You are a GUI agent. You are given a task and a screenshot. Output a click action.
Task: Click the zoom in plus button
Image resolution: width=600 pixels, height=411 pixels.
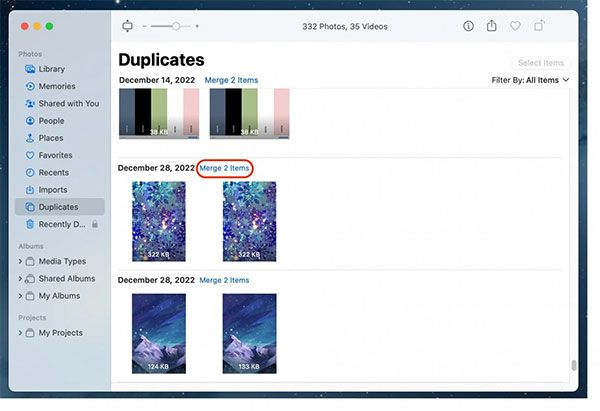pyautogui.click(x=197, y=26)
